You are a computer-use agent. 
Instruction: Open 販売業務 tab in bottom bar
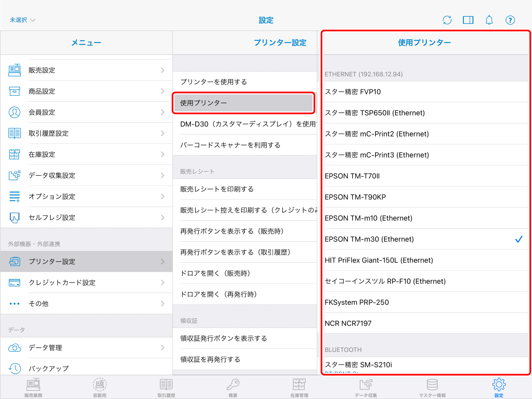33,388
